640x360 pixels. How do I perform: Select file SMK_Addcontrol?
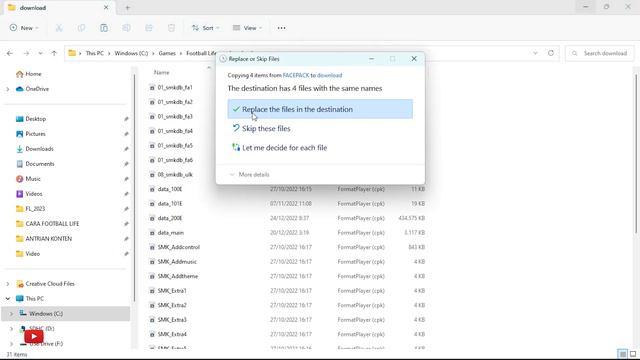[x=179, y=247]
